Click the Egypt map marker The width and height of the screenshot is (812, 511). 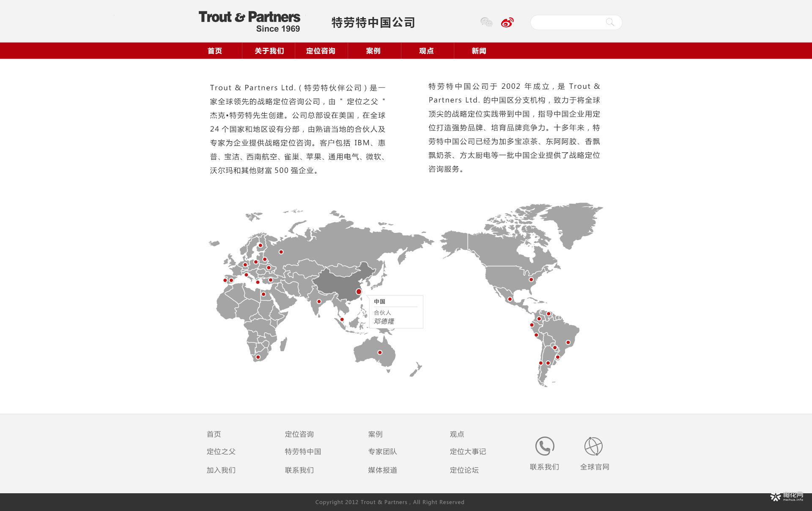point(263,294)
